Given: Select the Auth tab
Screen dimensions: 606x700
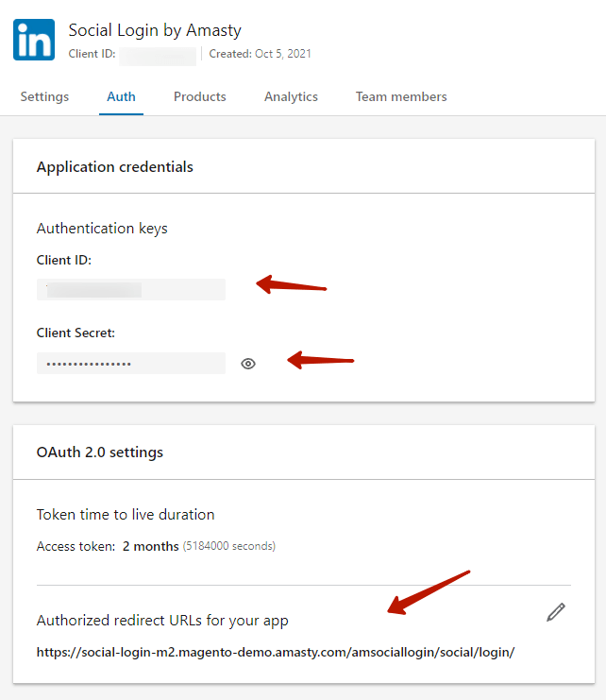Looking at the screenshot, I should [121, 97].
